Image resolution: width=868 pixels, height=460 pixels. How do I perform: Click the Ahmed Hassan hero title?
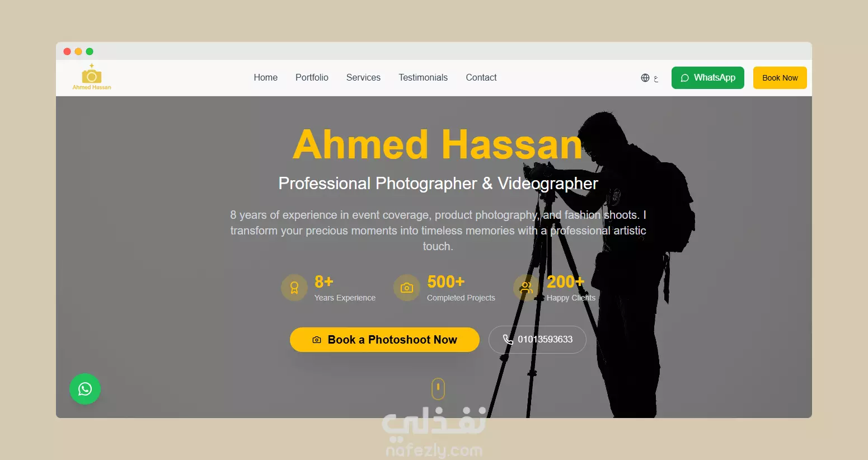point(438,145)
